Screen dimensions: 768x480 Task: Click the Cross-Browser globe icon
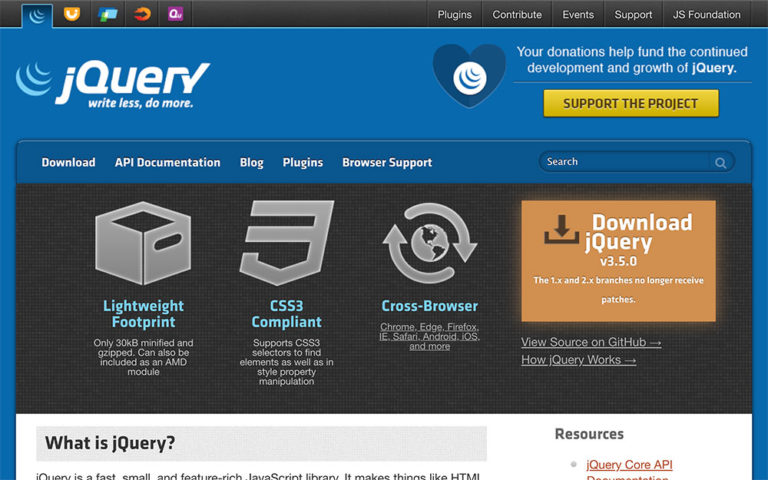pyautogui.click(x=429, y=243)
